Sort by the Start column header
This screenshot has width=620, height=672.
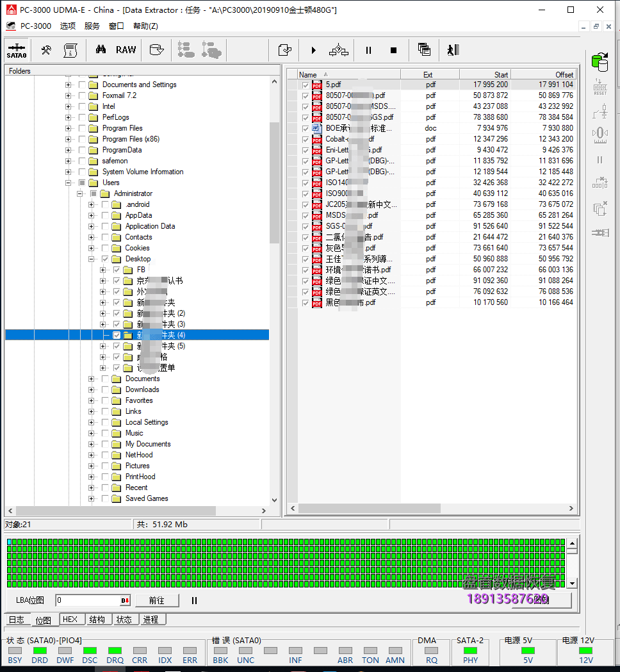click(x=485, y=74)
